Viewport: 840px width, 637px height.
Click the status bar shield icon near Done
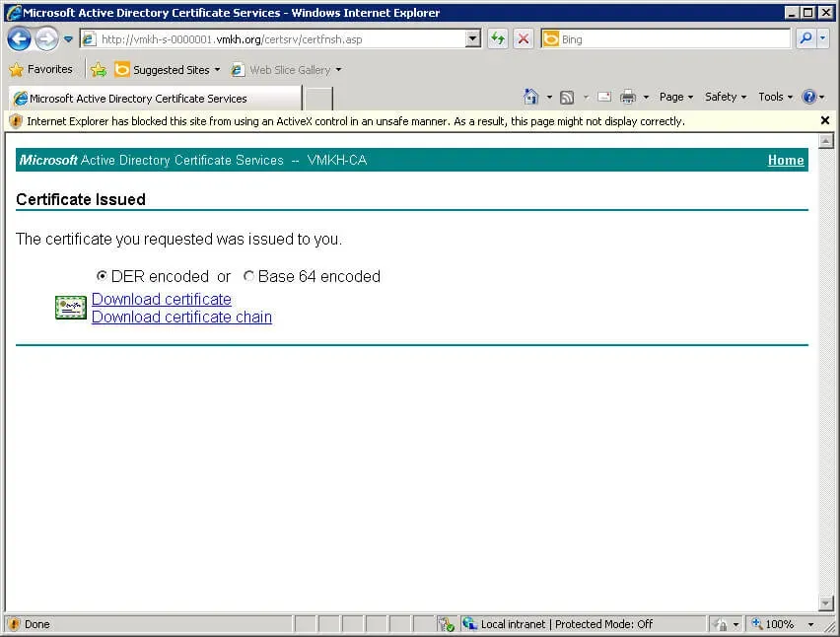coord(14,624)
